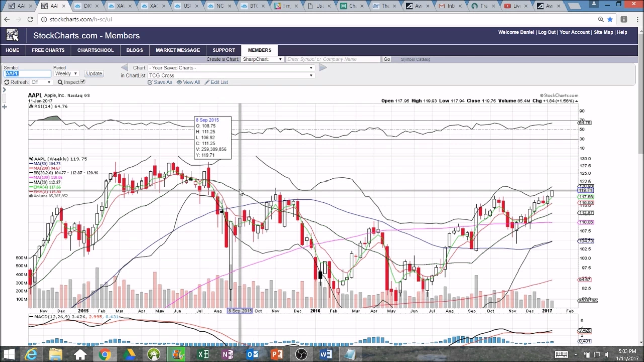Switch to Chrome in taskbar
644x362 pixels.
105,355
